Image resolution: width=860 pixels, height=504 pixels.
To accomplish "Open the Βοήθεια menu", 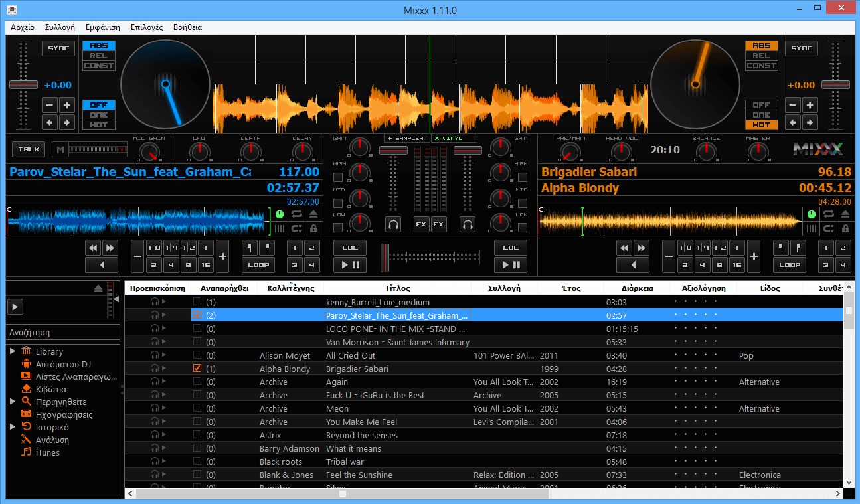I will (187, 27).
